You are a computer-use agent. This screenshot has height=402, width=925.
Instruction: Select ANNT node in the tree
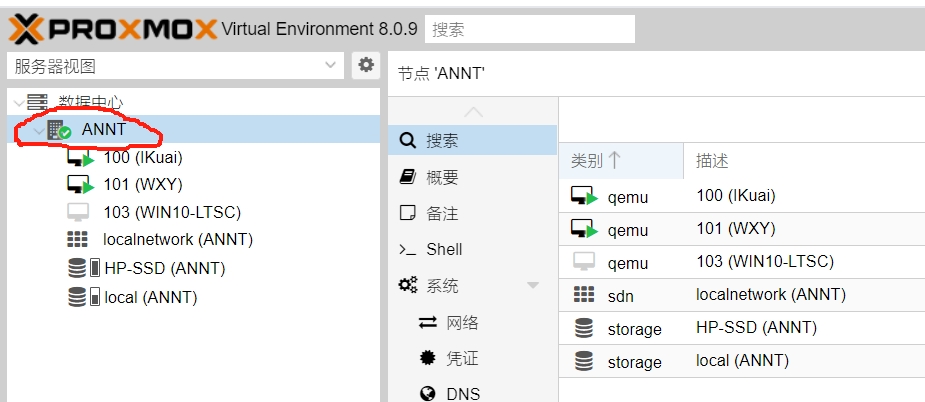[x=193, y=129]
